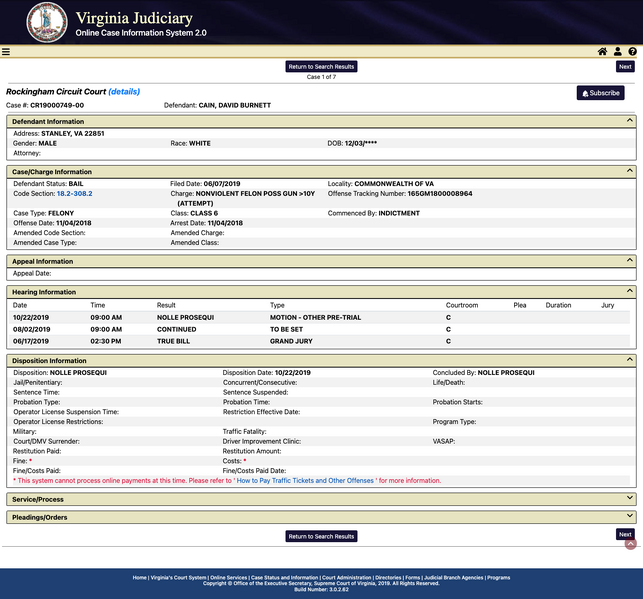
Task: Open footer Directories link
Action: (x=388, y=577)
